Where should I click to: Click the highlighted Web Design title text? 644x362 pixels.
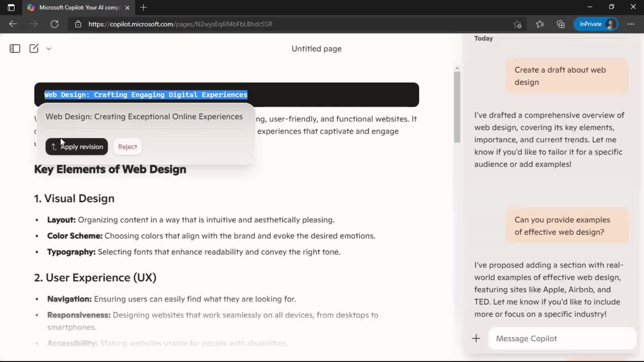[x=146, y=95]
